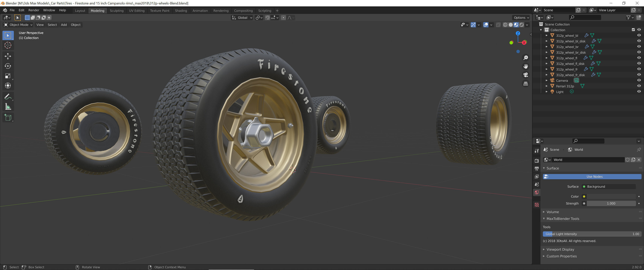Activate the Rotate tool
644x270 pixels.
pyautogui.click(x=8, y=66)
